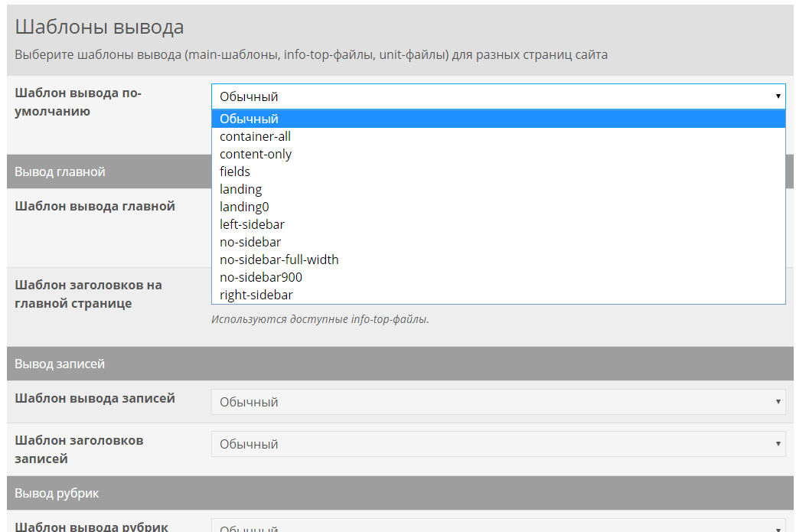Click the "Шаблон вывода по-умолчанию" label
Viewport: 796px width, 532px height.
point(78,102)
